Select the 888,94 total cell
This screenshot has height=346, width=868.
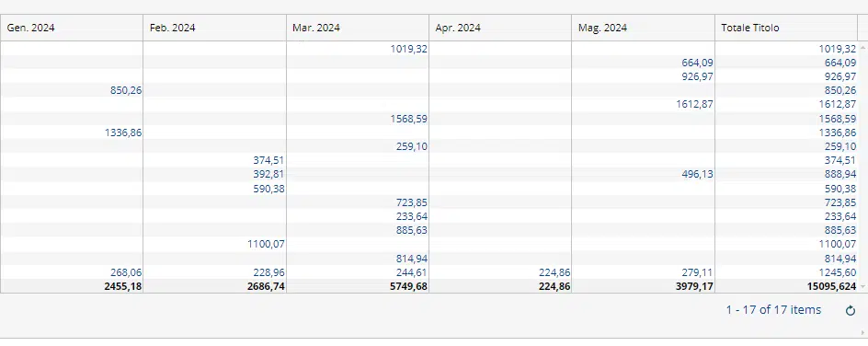839,175
